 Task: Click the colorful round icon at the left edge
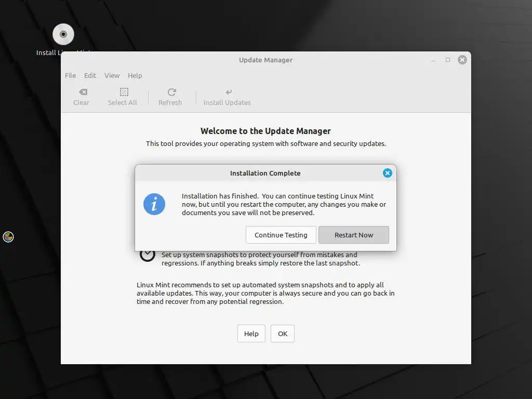[8, 237]
